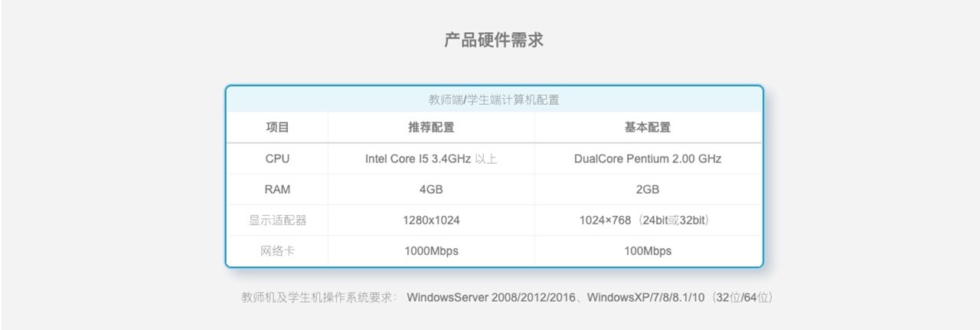Select the 教师端/学生端计算机配置 table caption
This screenshot has width=980, height=330.
click(494, 100)
